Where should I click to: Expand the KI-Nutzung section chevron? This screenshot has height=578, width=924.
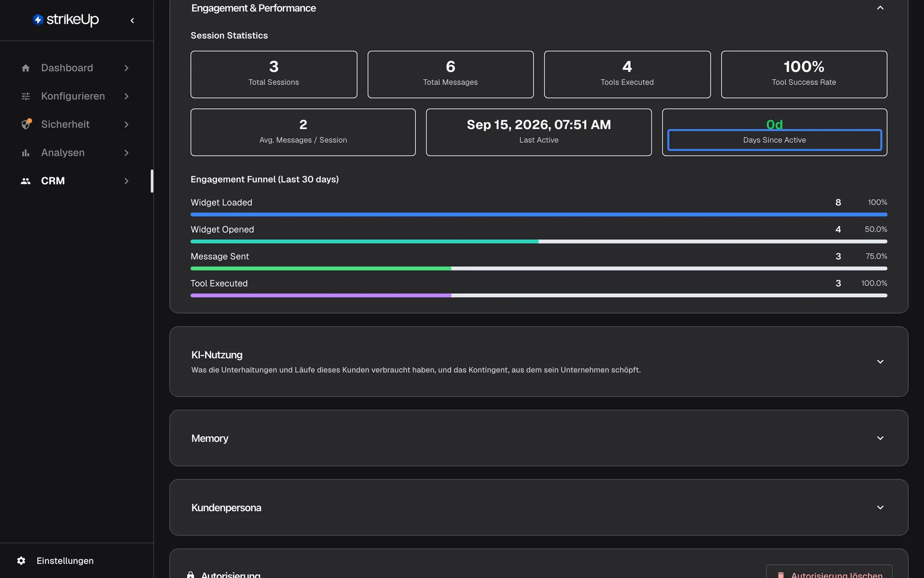point(880,362)
